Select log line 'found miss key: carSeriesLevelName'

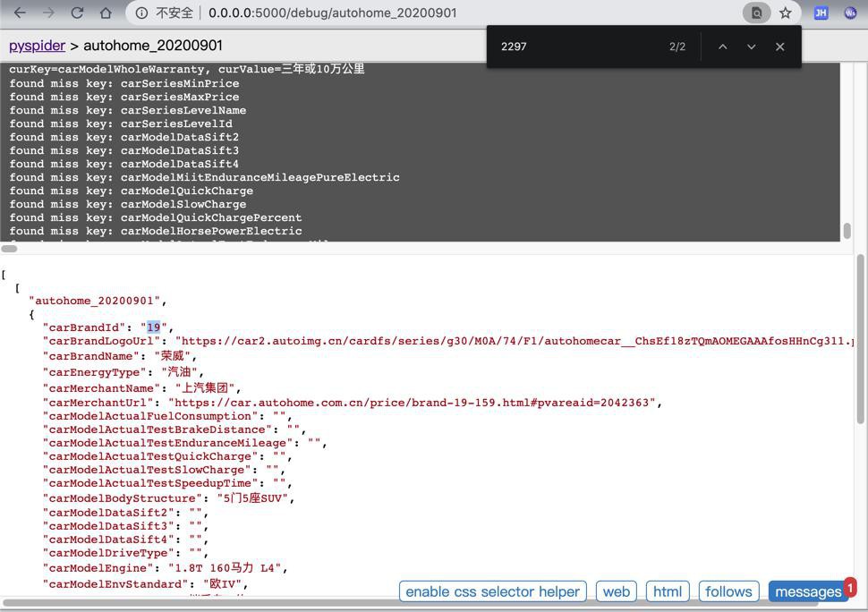[x=127, y=110]
